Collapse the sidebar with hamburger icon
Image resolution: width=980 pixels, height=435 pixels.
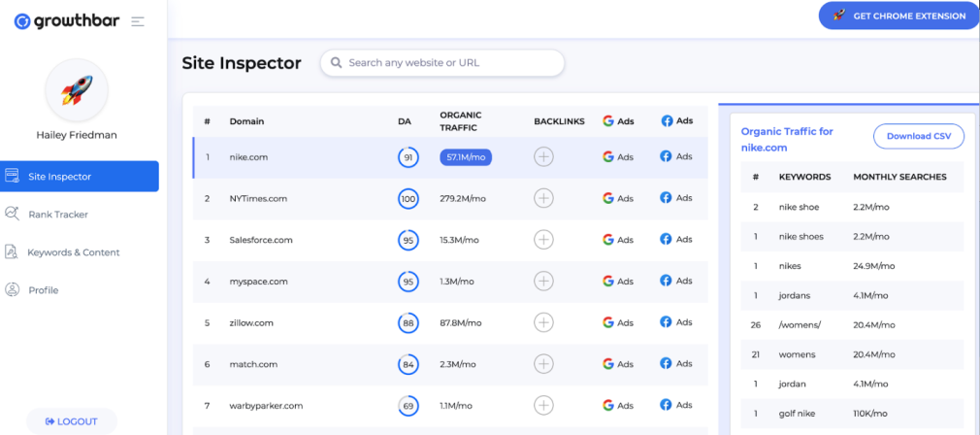point(138,22)
